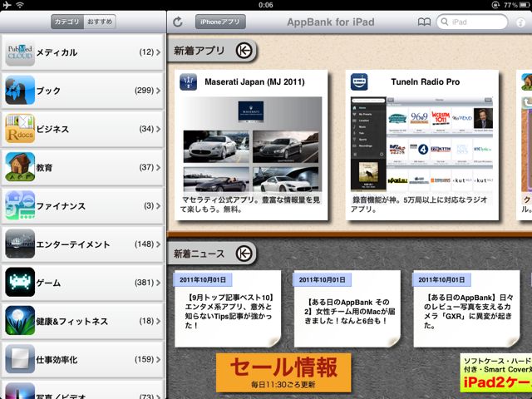
Task: Switch to おすすめ segment
Action: pos(100,22)
